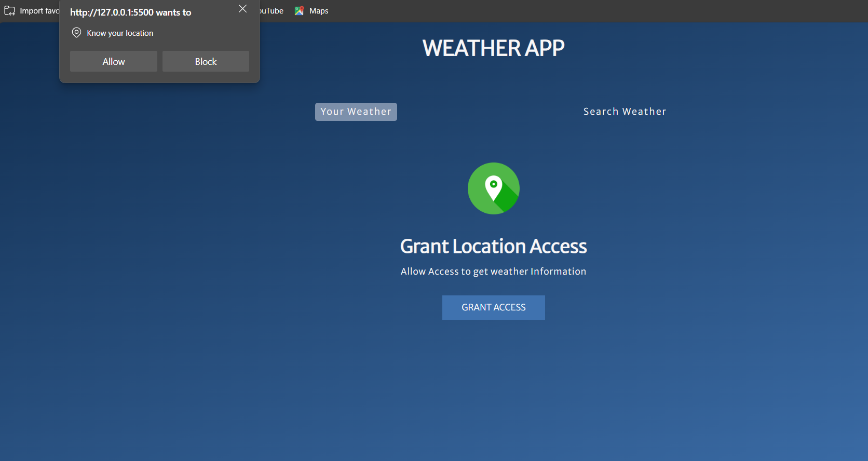Click 'Allow Access to get weather Information' text
Image resolution: width=868 pixels, height=461 pixels.
(493, 272)
